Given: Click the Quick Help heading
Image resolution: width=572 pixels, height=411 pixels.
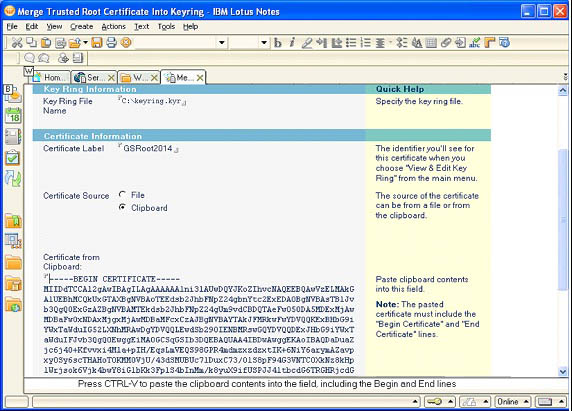Looking at the screenshot, I should [400, 89].
